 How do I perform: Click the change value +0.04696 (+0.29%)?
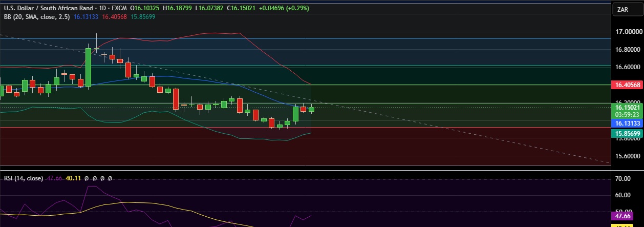point(285,9)
